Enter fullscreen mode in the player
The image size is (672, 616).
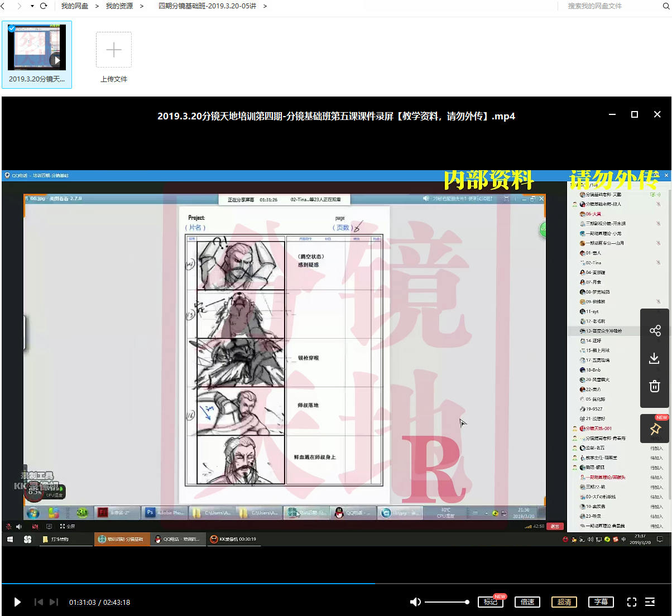[631, 602]
